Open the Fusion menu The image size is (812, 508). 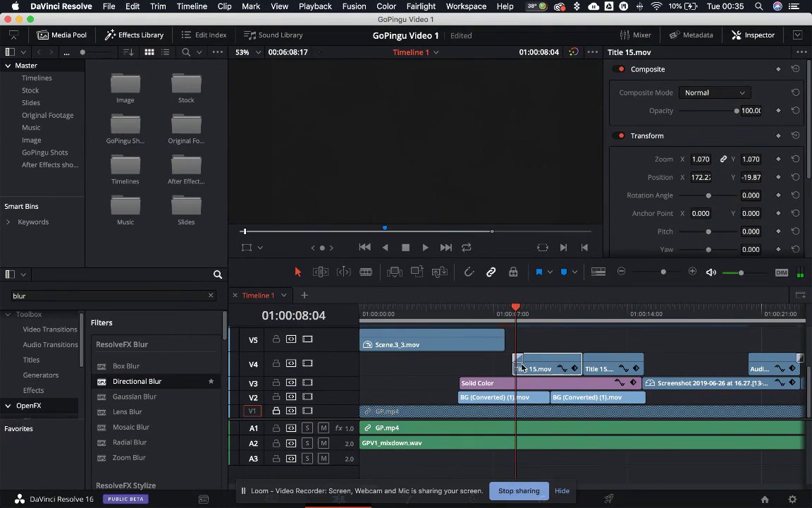(355, 6)
